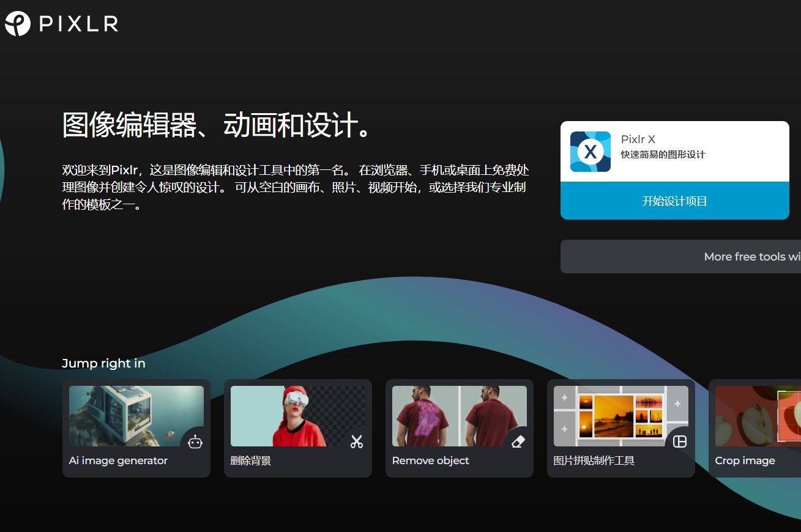Screen dimensions: 801x532
Task: Click the 快速简易的图形设计 subtitle text
Action: (x=663, y=155)
